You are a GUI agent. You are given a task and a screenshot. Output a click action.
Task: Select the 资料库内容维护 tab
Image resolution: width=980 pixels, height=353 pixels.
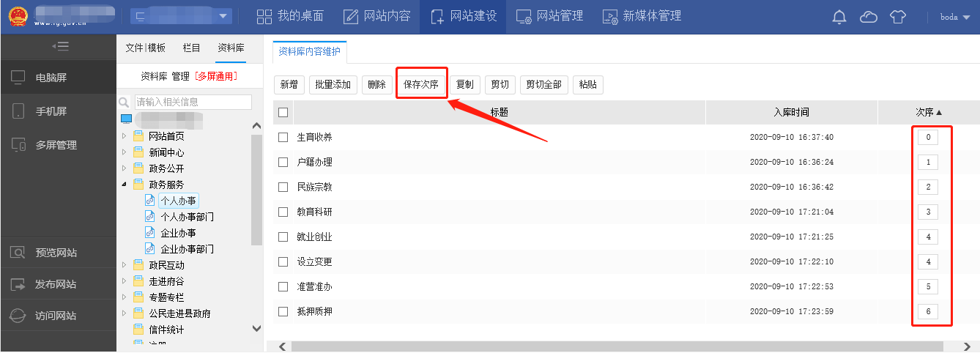(x=310, y=51)
